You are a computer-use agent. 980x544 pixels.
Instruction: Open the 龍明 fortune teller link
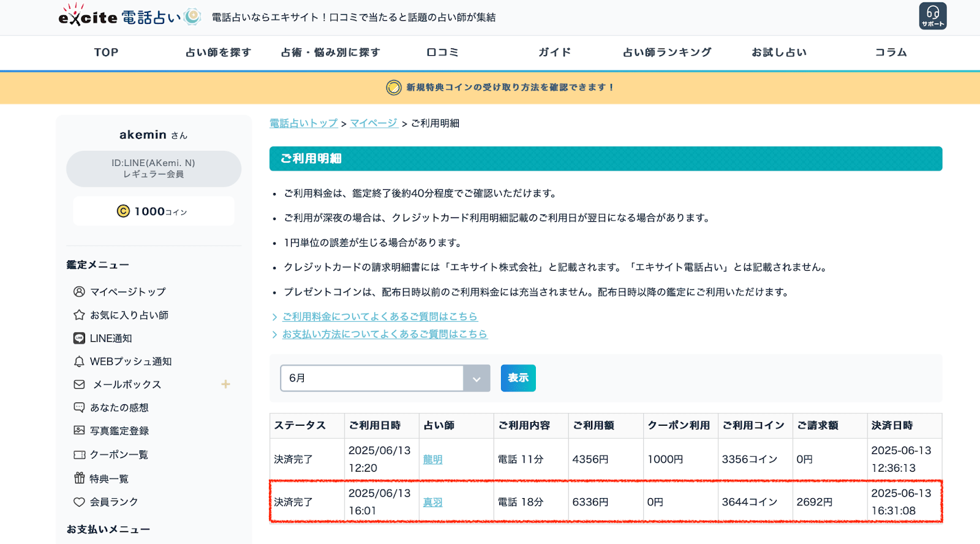432,459
